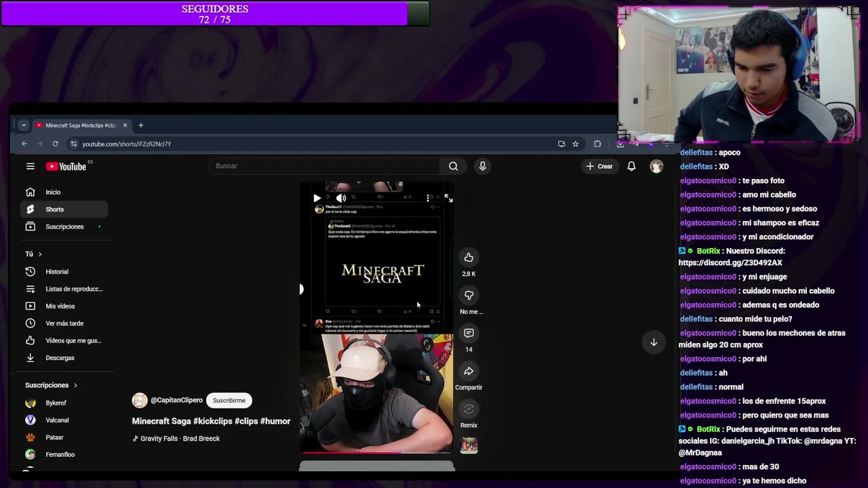
Task: Select the Minecraft Saga browser tab
Action: click(x=81, y=125)
